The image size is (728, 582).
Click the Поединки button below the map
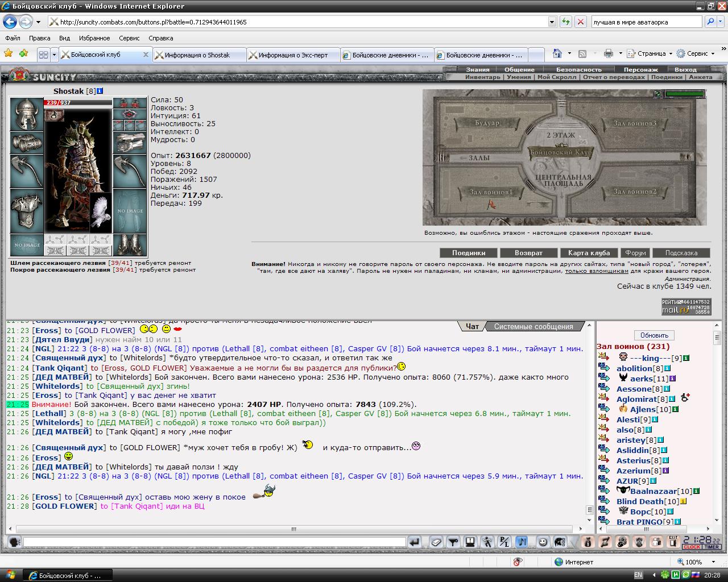pyautogui.click(x=469, y=253)
